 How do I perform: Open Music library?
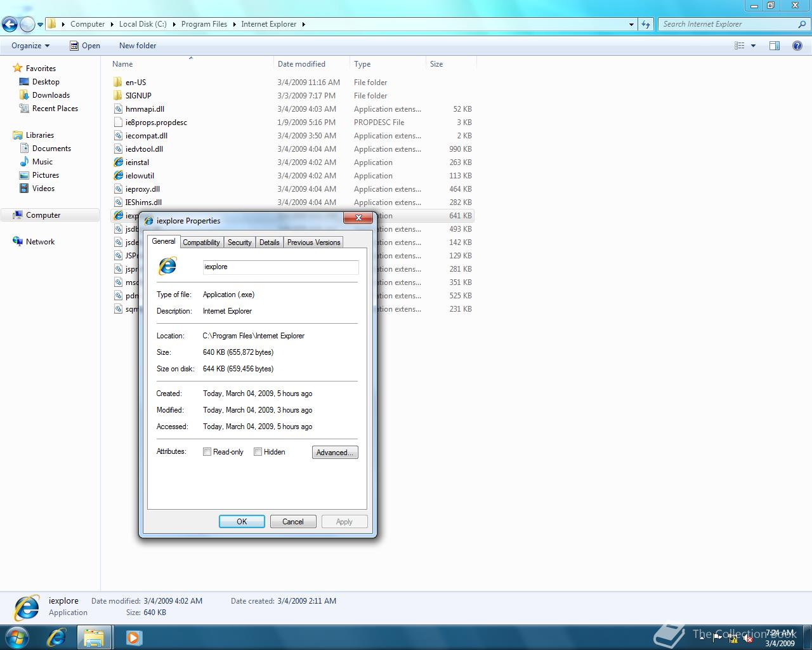43,162
